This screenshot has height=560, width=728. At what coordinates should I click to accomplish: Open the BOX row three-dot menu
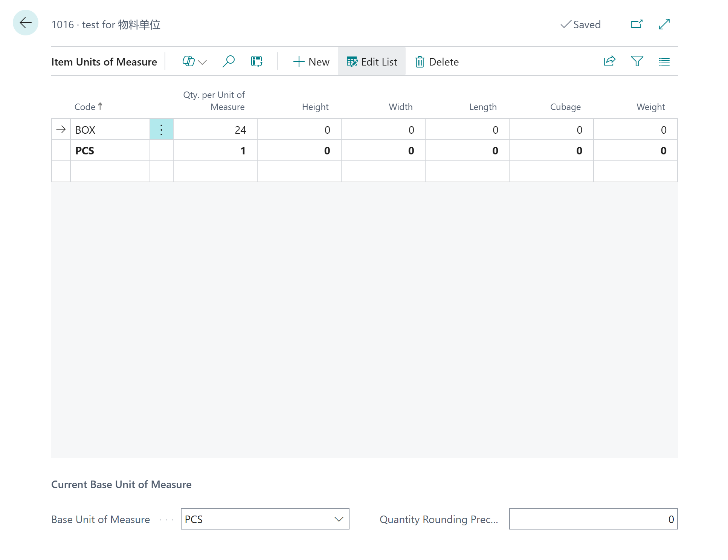161,130
